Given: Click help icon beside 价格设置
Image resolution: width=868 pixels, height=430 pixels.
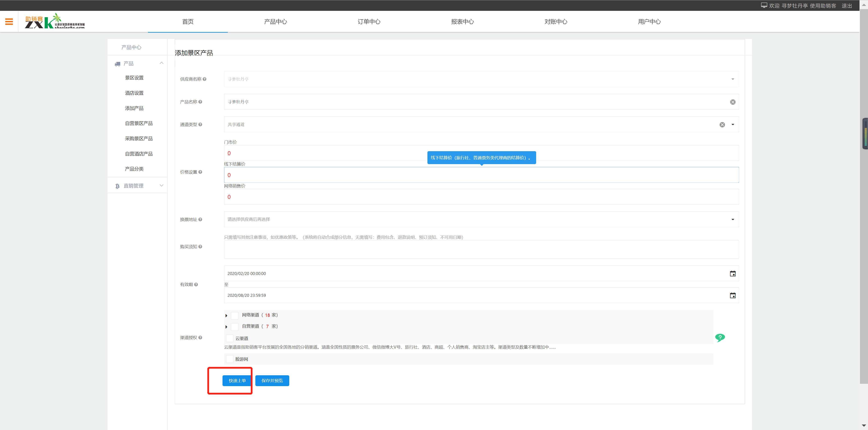Looking at the screenshot, I should (x=200, y=172).
